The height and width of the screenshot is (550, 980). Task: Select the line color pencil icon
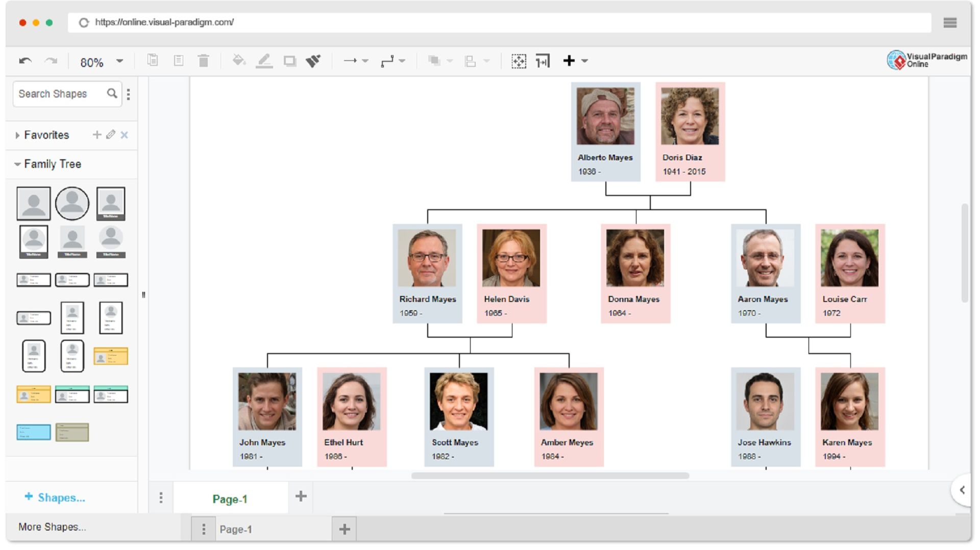[x=264, y=60]
